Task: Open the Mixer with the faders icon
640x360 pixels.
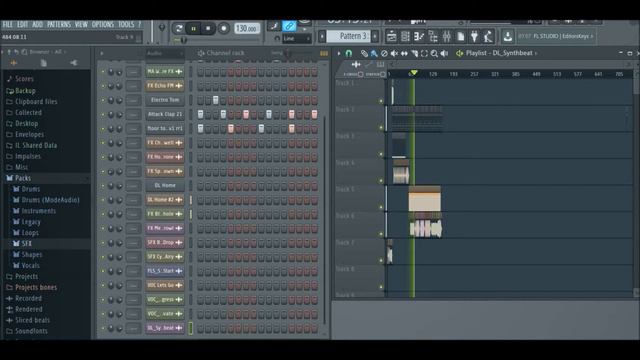Action: tap(447, 37)
